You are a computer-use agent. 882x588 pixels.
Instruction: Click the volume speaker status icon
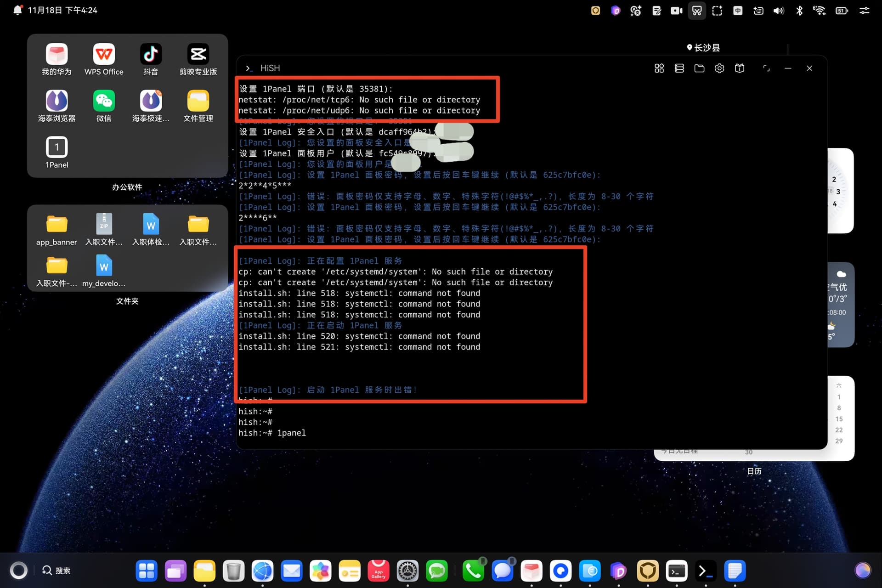(x=778, y=11)
